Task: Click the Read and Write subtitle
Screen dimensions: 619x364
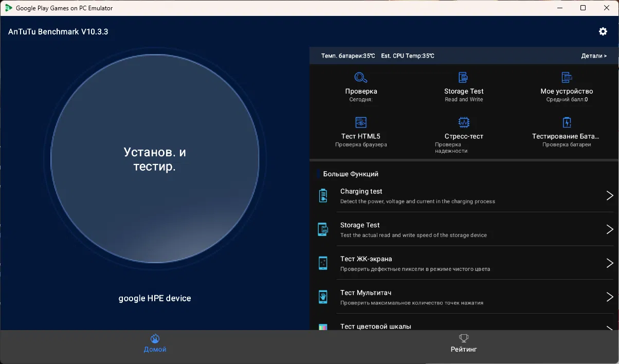Action: (x=464, y=100)
